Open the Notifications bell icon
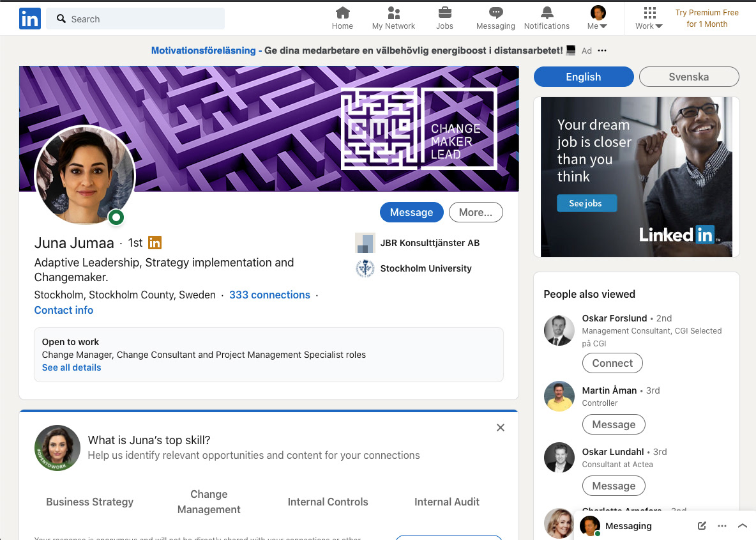This screenshot has width=756, height=540. point(547,19)
